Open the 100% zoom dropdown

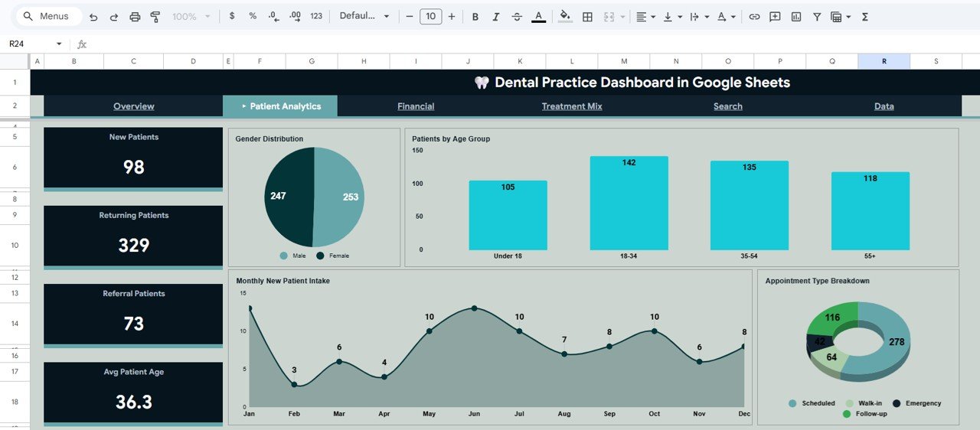click(x=190, y=16)
